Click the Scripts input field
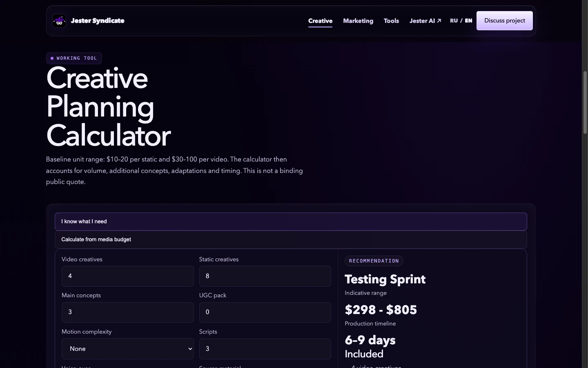The height and width of the screenshot is (368, 588). [265, 349]
